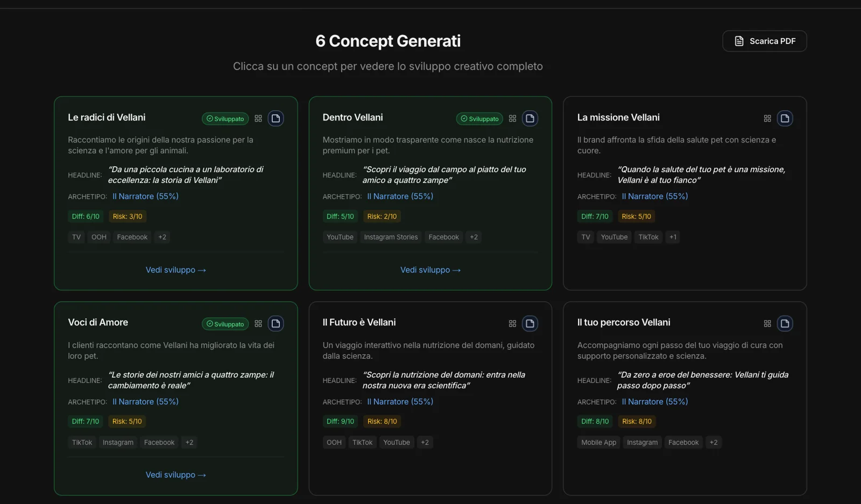The width and height of the screenshot is (861, 504).
Task: Click the Sviluppato badge on Le radici di Vellani
Action: 225,119
